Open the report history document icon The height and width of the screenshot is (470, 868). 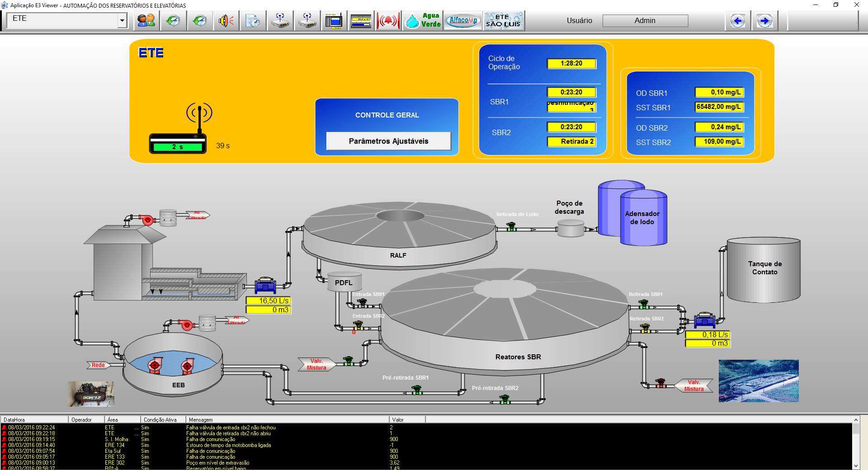pyautogui.click(x=253, y=21)
